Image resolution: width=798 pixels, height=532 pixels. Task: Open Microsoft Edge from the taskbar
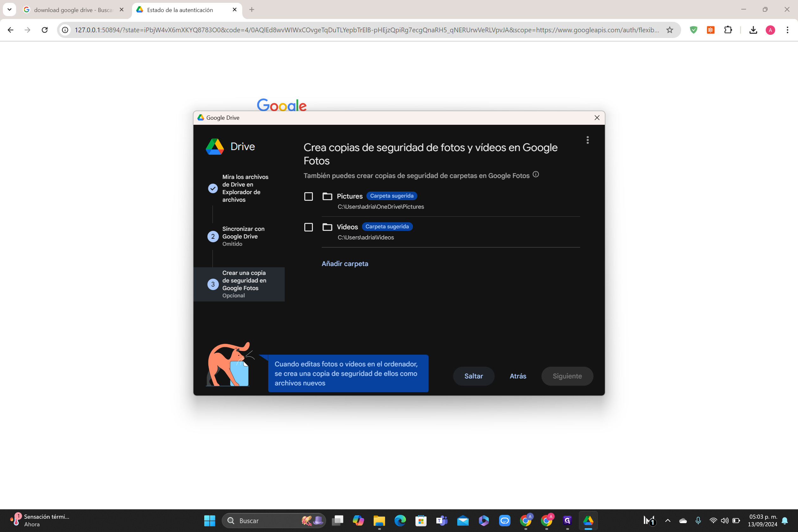coord(400,521)
